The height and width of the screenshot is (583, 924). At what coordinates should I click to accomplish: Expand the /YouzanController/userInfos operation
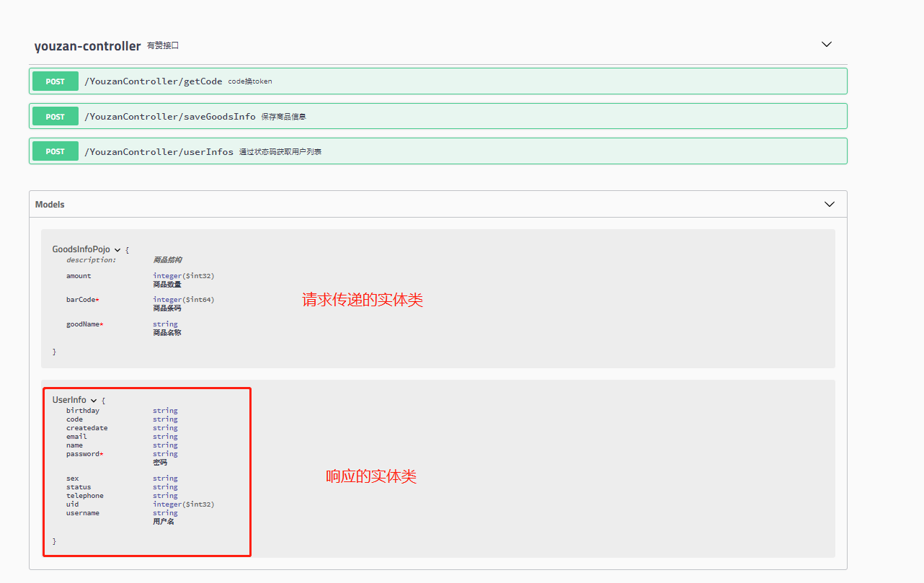click(438, 151)
